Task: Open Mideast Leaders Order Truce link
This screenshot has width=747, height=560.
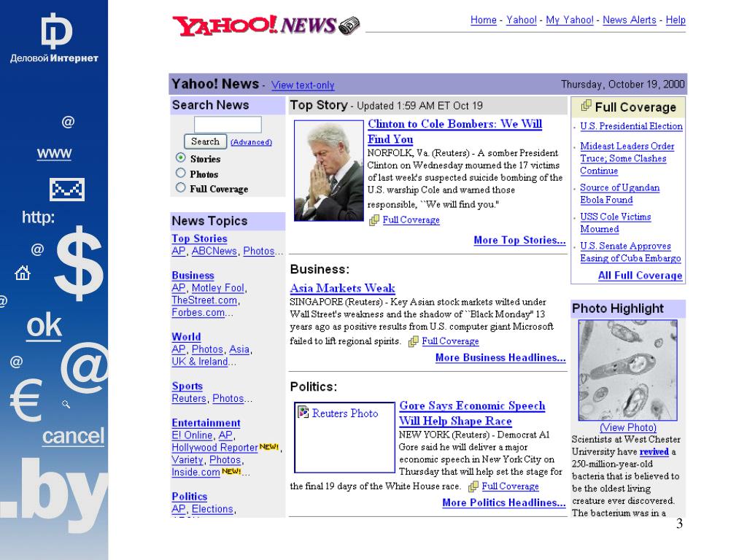Action: [627, 158]
